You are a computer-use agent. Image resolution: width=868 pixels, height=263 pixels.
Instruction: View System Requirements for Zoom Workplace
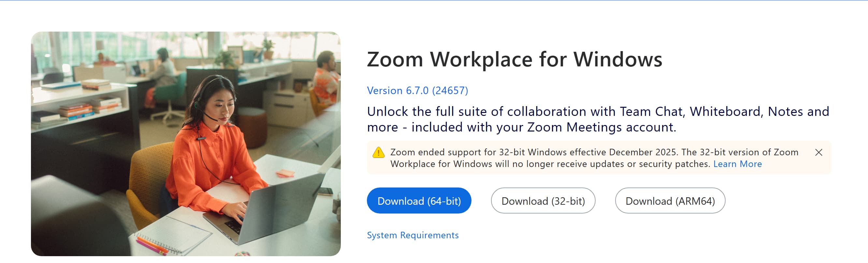click(412, 235)
